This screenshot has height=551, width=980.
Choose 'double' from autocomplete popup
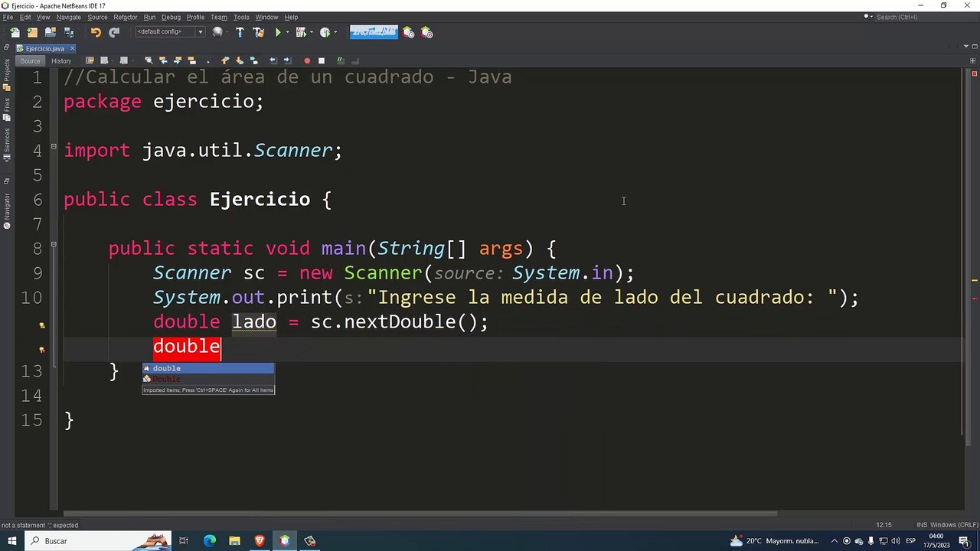click(207, 368)
